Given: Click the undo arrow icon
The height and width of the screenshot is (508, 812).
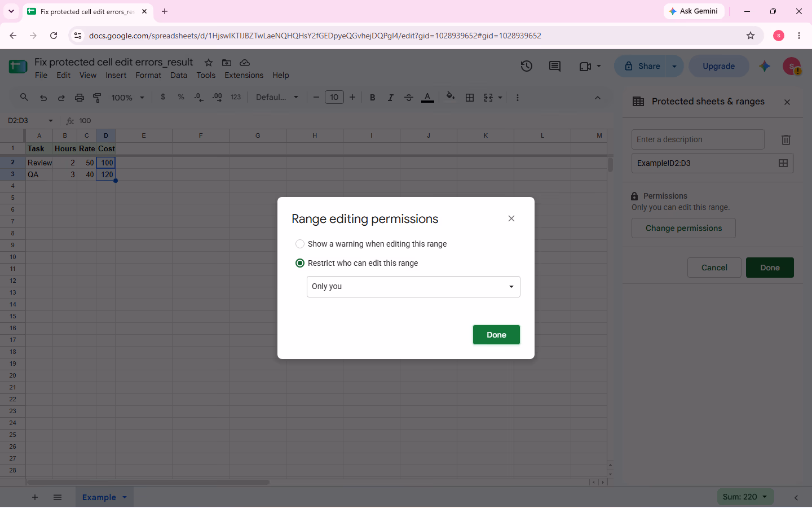Looking at the screenshot, I should pyautogui.click(x=43, y=98).
